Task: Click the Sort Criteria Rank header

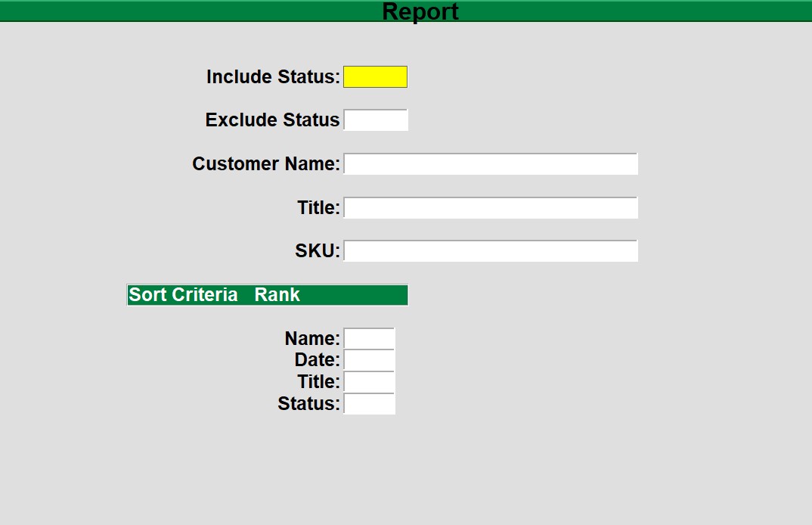Action: point(267,295)
